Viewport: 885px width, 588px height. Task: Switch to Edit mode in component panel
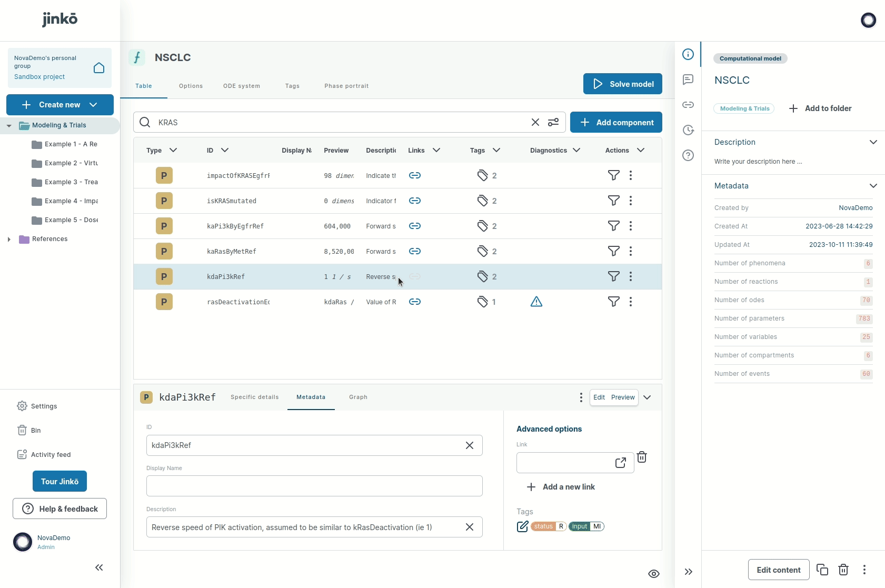tap(599, 397)
